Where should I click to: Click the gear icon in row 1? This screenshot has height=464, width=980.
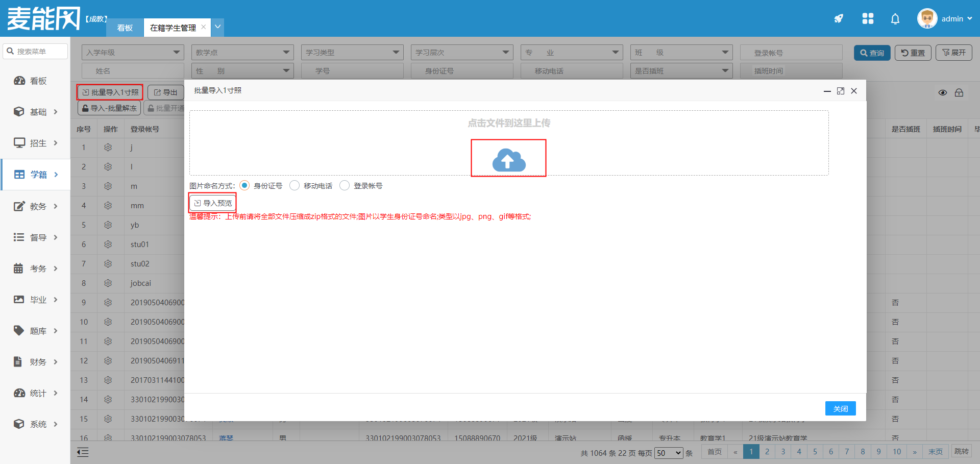coord(108,148)
